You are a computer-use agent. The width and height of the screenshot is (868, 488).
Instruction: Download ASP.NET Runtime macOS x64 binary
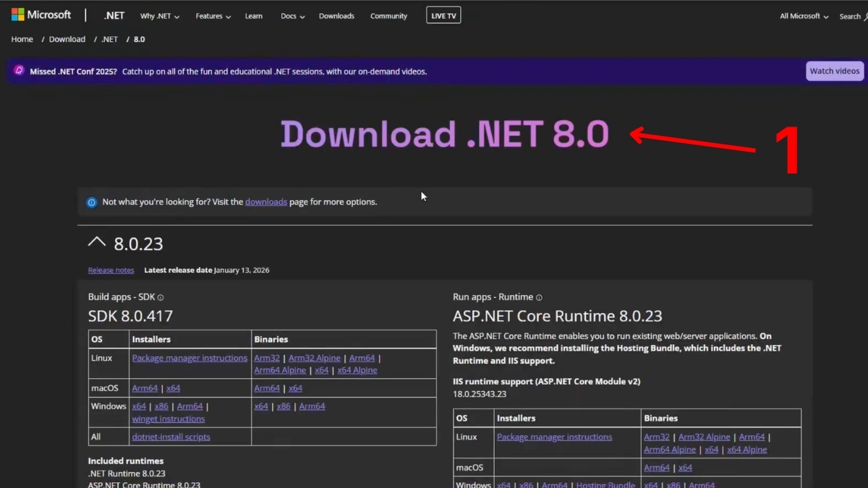(x=686, y=468)
